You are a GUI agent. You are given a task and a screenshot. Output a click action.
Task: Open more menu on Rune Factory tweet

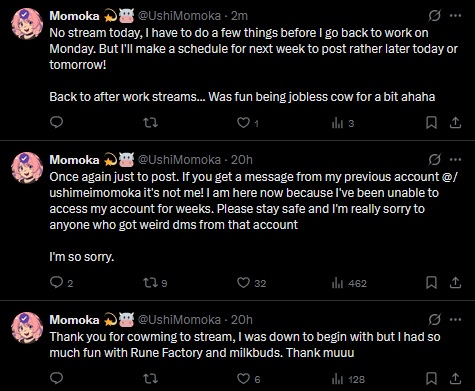(456, 319)
